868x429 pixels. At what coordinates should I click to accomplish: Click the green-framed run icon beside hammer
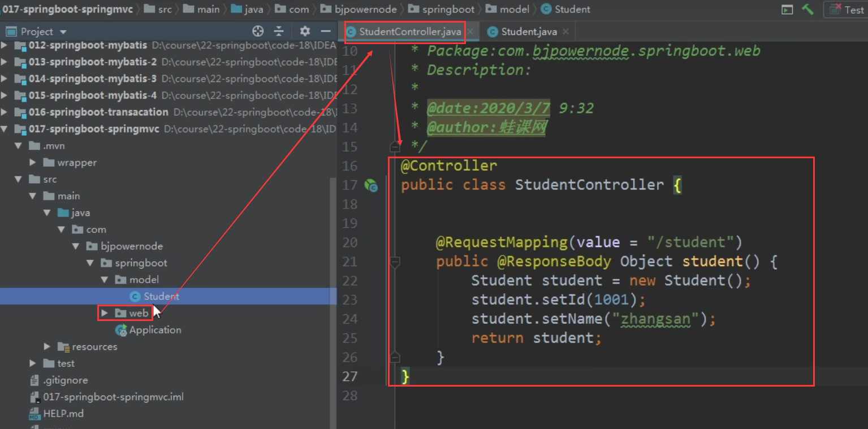tap(787, 10)
